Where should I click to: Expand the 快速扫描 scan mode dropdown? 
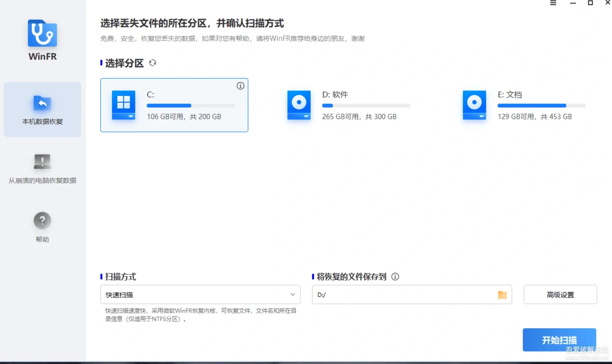200,294
